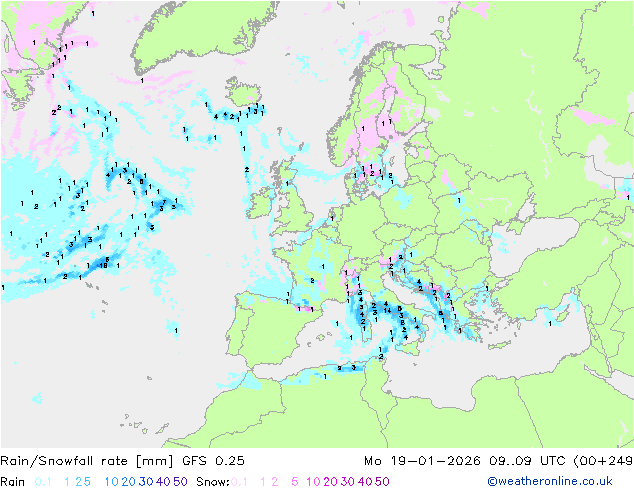
Task: Select the Rain legend value 10
Action: point(111,482)
